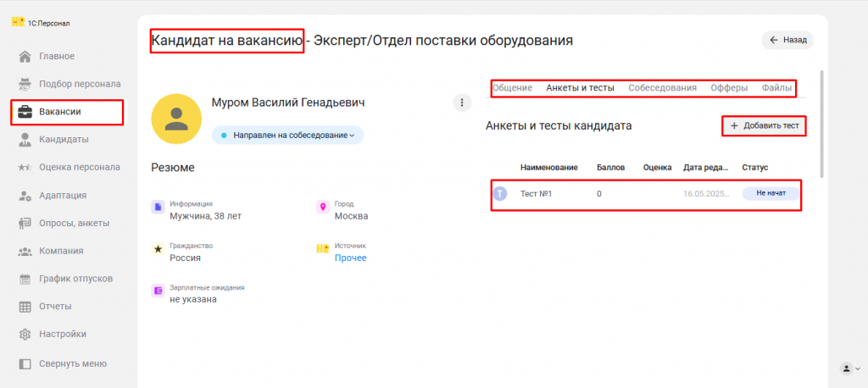Click the Наименование column header

[x=549, y=167]
